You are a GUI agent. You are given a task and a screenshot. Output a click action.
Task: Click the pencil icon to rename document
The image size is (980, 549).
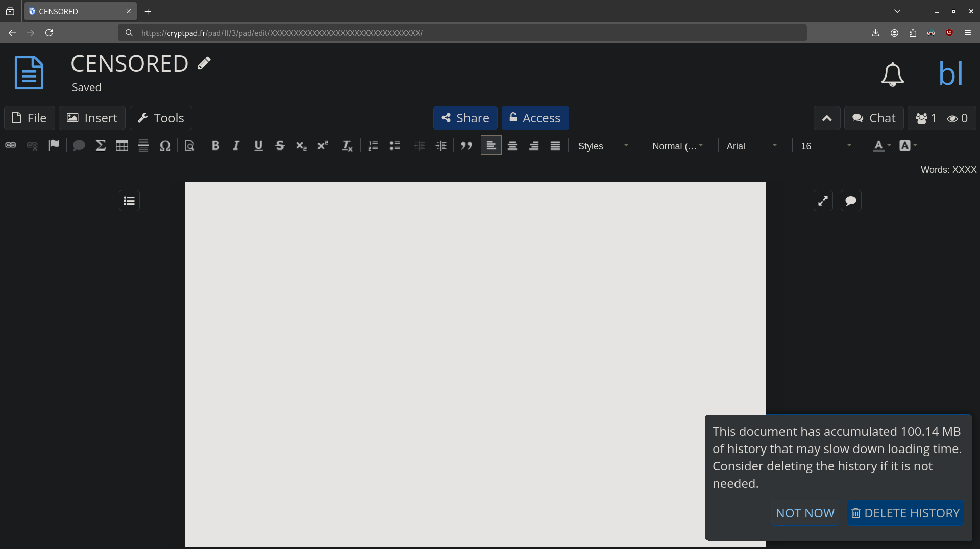tap(204, 63)
